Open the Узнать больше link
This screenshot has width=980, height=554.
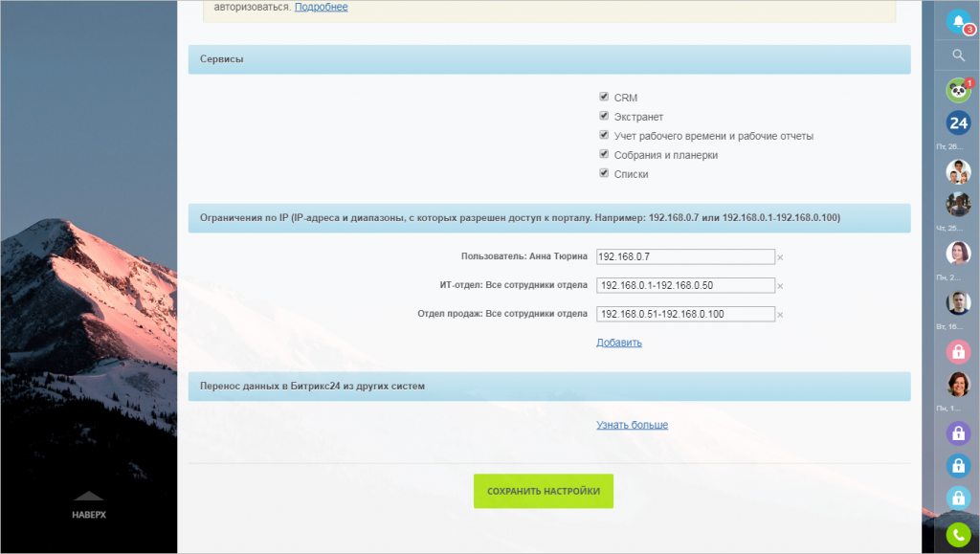(x=632, y=425)
